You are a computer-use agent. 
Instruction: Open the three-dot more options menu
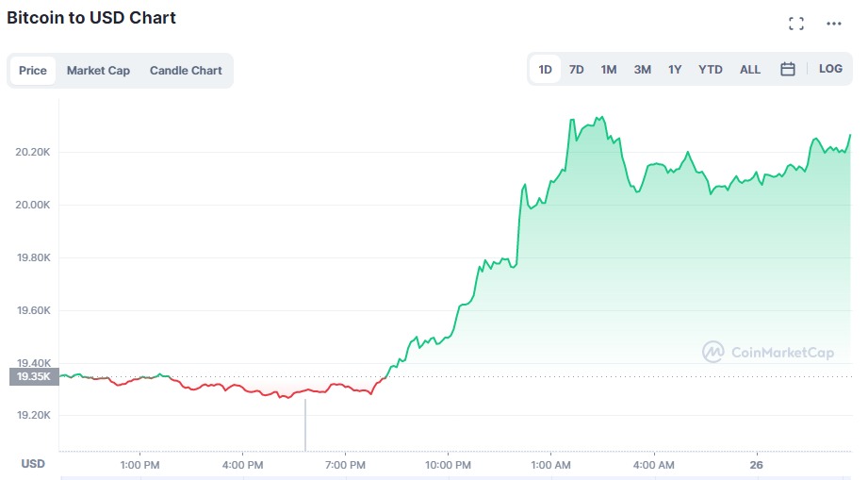pos(834,24)
